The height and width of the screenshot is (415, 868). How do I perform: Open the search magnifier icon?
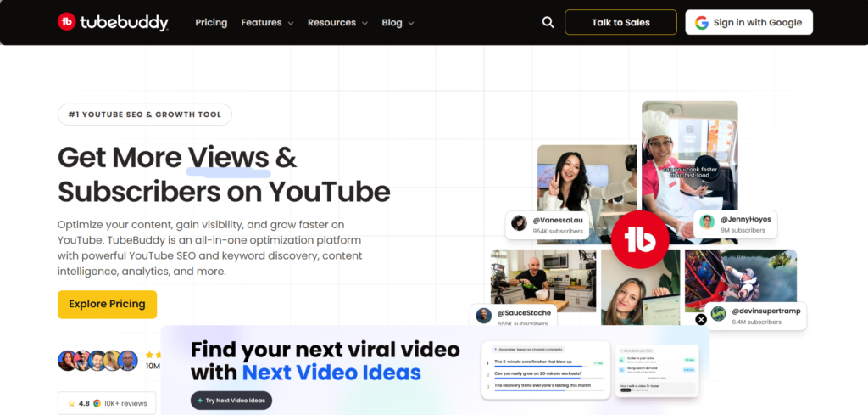(x=548, y=22)
